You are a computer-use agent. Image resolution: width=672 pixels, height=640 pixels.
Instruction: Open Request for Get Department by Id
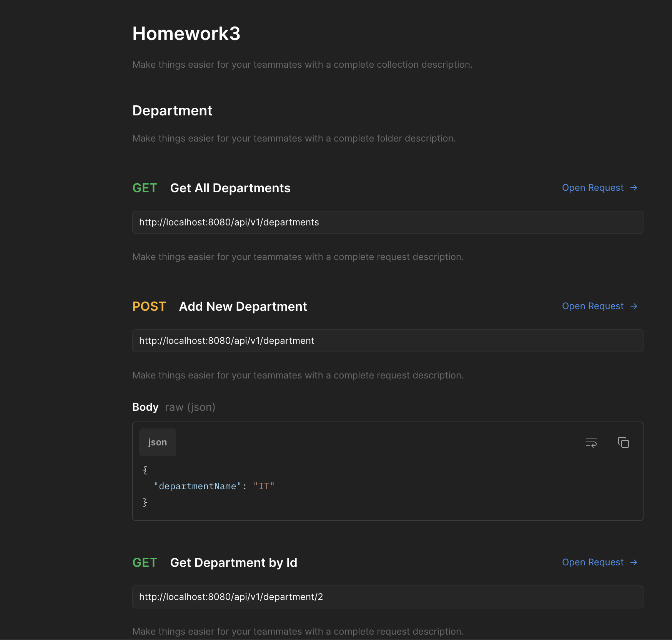[x=592, y=562]
